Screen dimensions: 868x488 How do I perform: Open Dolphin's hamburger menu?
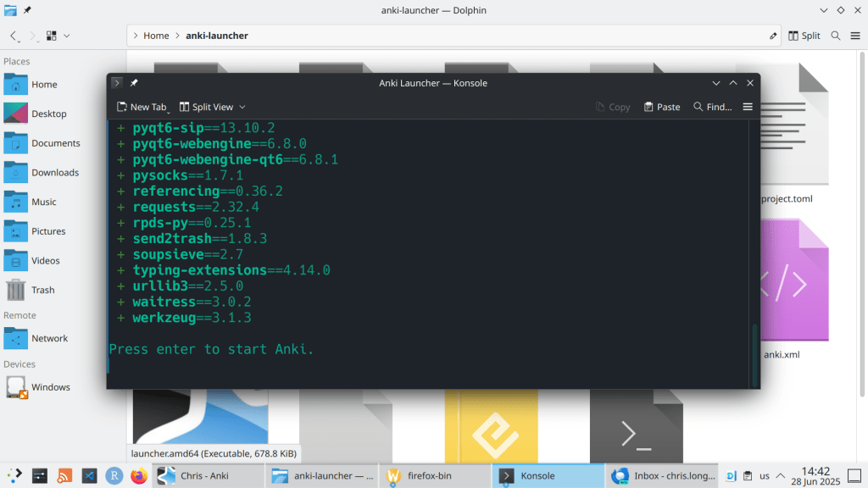pos(854,36)
